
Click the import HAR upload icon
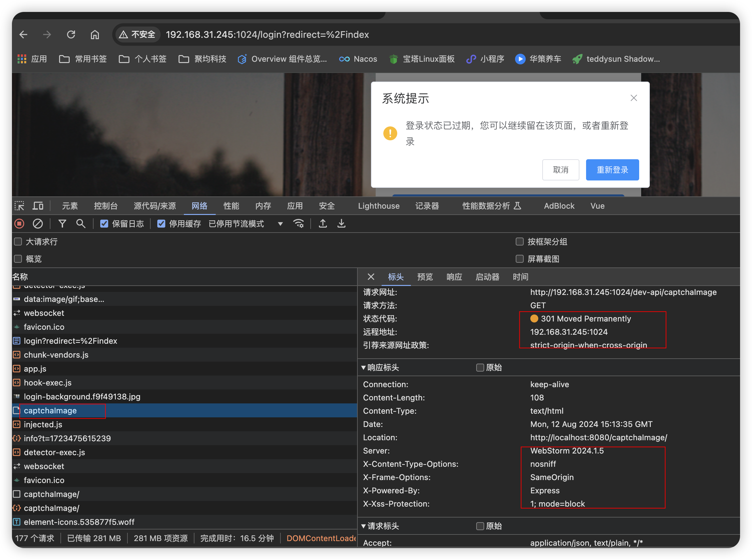[323, 224]
